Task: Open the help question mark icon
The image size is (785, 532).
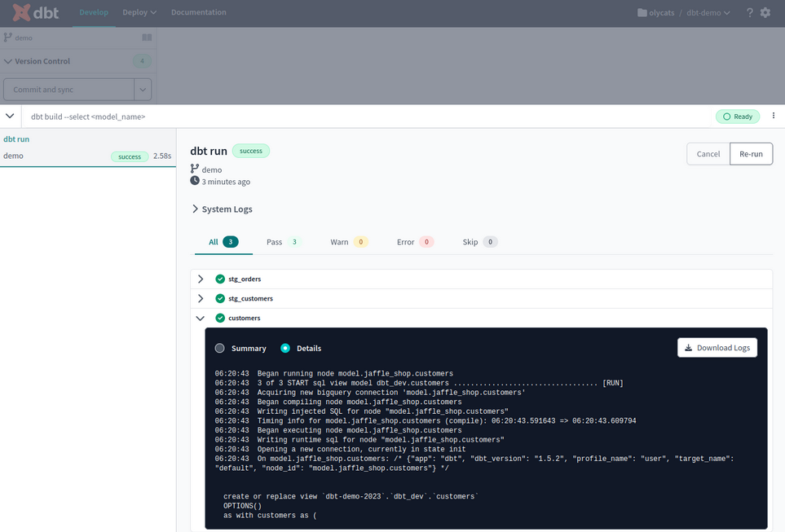Action: tap(749, 12)
